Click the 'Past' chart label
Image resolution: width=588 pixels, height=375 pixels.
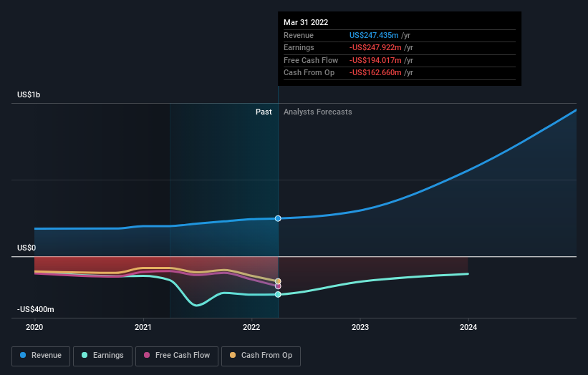[x=264, y=112]
